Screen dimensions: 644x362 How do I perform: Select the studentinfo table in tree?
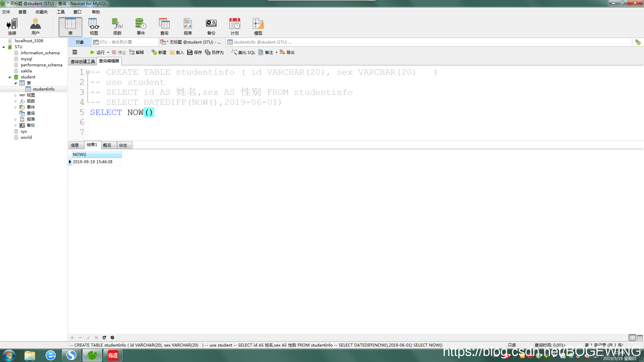44,89
